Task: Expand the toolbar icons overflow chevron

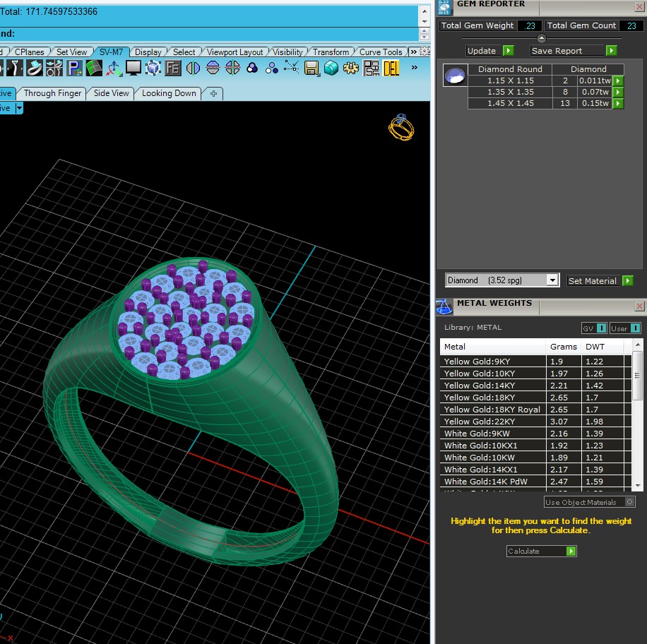Action: tap(415, 67)
